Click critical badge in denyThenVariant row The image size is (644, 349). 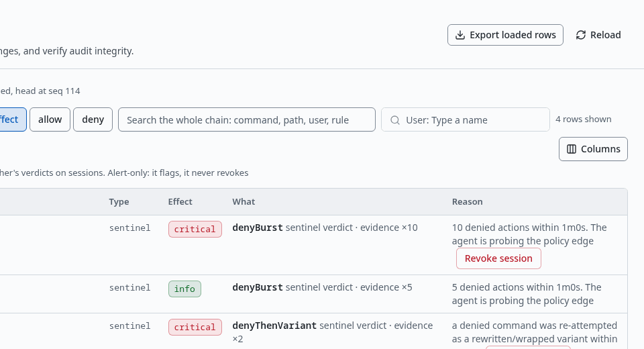coord(195,327)
